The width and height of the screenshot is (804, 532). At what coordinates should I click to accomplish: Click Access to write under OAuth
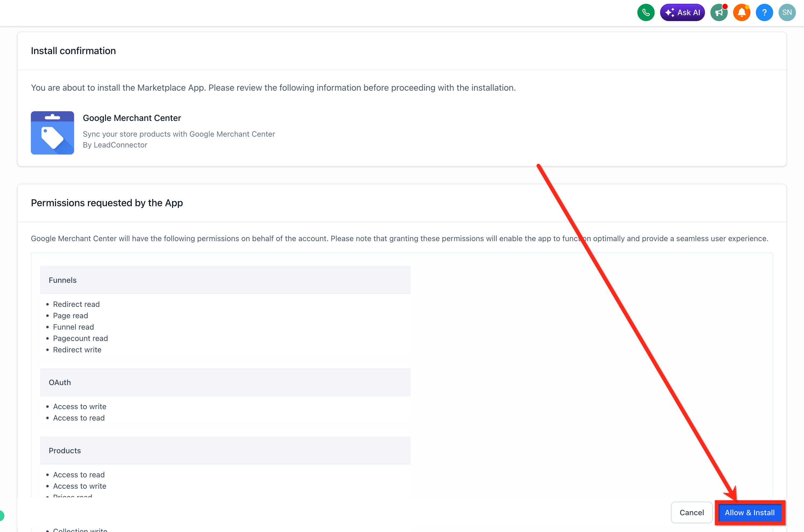point(80,406)
